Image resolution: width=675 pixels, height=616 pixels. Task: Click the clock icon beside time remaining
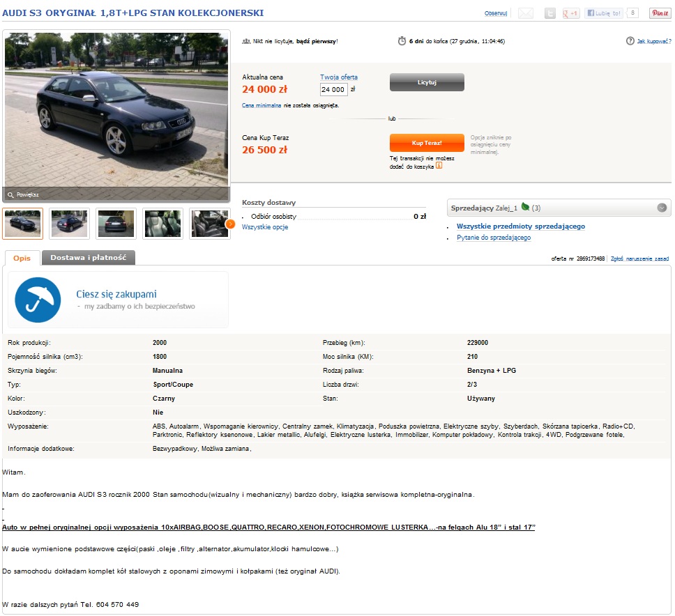(402, 41)
